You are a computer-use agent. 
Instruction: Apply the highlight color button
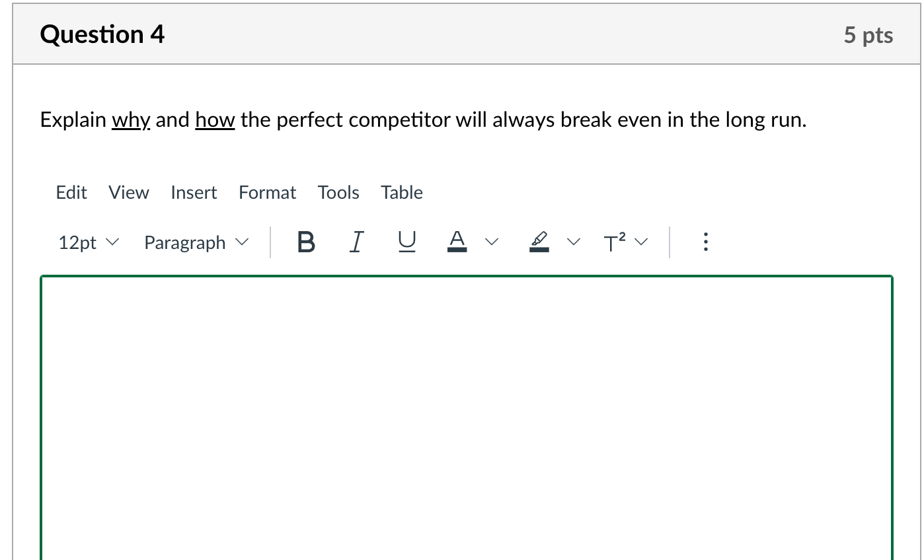click(539, 242)
